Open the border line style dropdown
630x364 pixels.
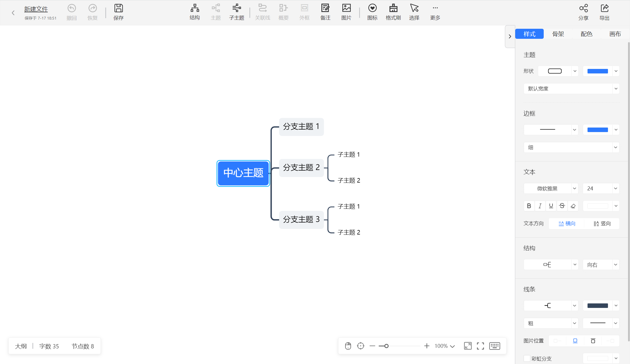coord(551,130)
